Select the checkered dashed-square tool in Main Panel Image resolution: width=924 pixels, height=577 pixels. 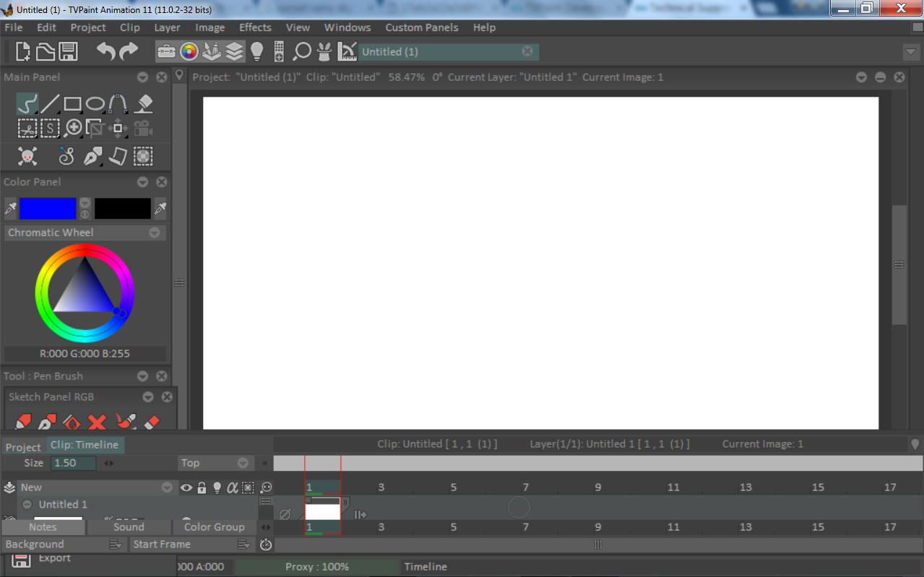(143, 155)
